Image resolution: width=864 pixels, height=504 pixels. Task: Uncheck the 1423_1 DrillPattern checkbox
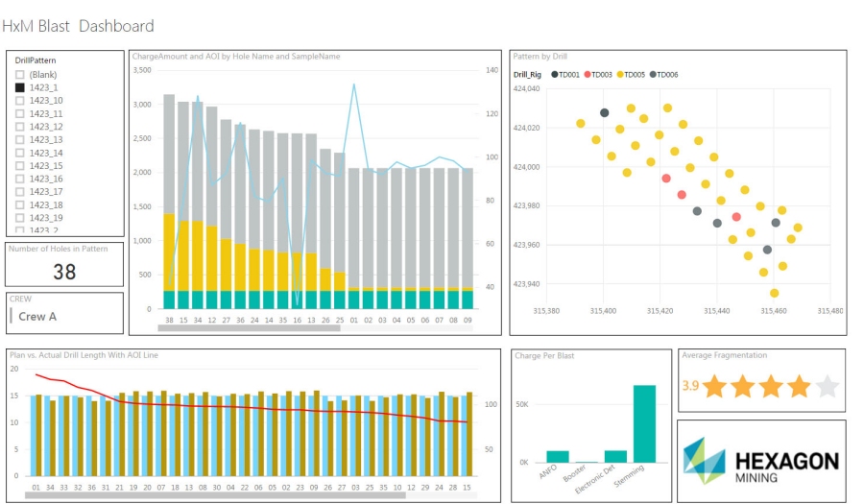(x=20, y=87)
